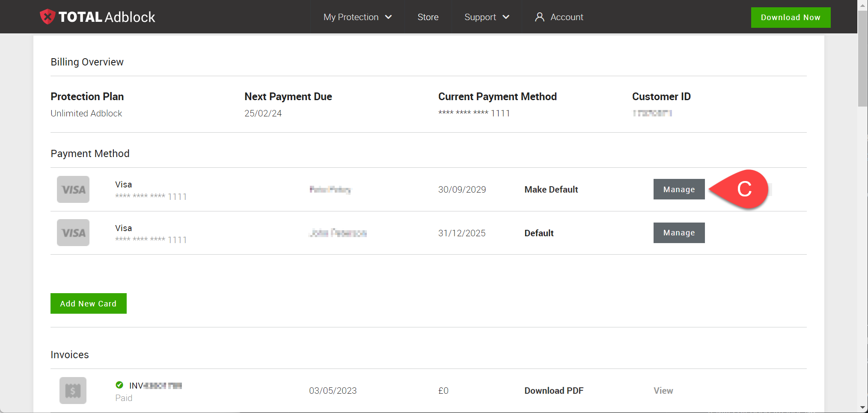Click the Default label on second card
Screen dimensions: 868x413
point(539,233)
